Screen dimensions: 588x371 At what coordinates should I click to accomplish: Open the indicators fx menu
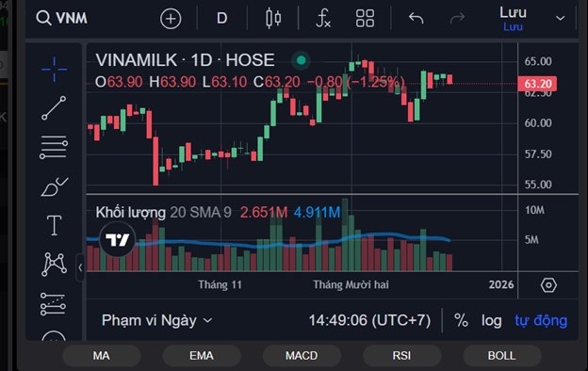pyautogui.click(x=323, y=18)
